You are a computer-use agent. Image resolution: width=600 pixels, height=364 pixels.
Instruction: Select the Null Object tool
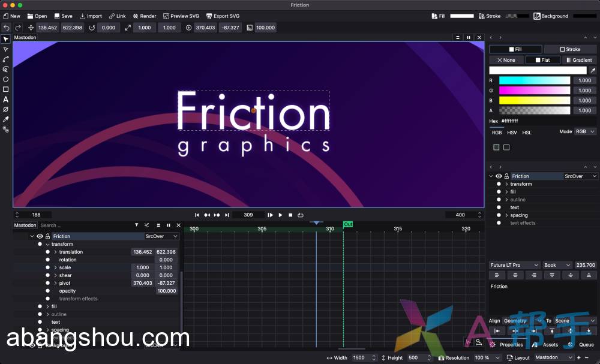[5, 109]
